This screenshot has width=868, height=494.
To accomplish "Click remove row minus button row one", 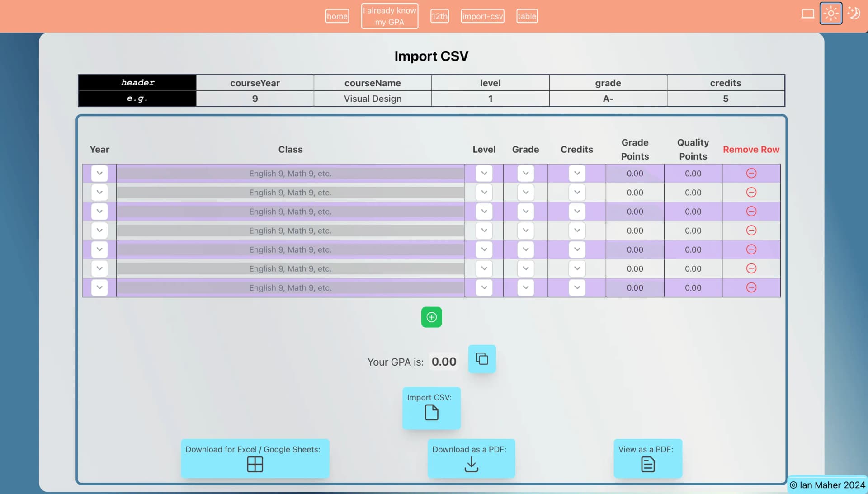I will click(751, 174).
